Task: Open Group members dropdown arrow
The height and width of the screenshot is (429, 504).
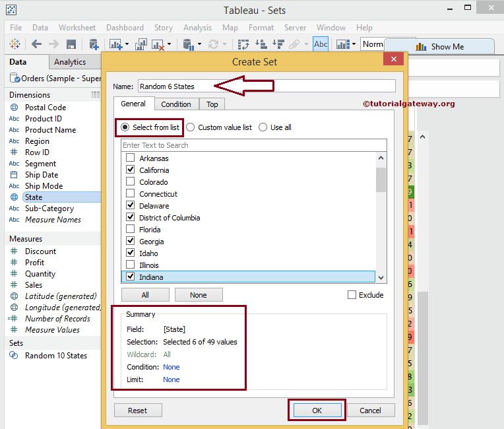Action: [x=306, y=44]
